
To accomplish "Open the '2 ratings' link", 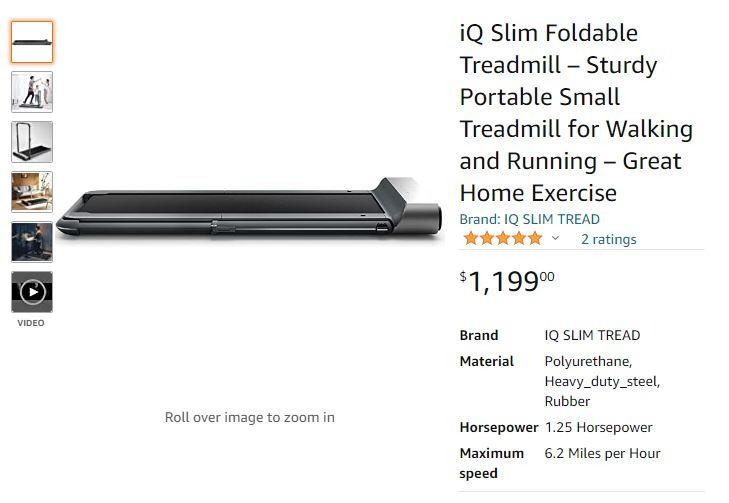I will tap(608, 239).
